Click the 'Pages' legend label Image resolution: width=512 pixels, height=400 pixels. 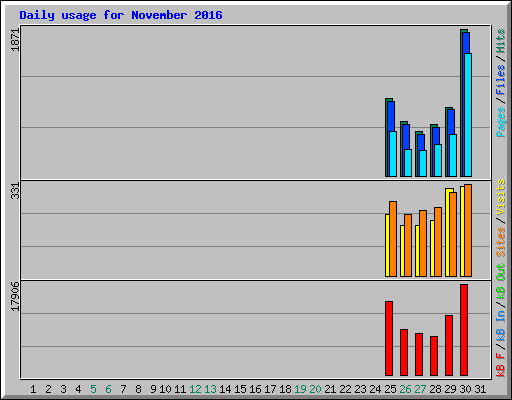pyautogui.click(x=501, y=122)
